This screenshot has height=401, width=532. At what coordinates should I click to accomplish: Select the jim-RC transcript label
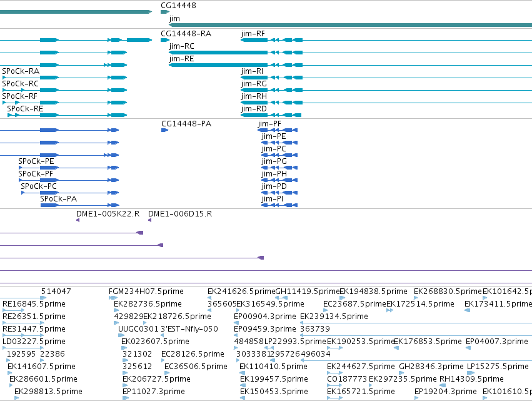point(181,46)
